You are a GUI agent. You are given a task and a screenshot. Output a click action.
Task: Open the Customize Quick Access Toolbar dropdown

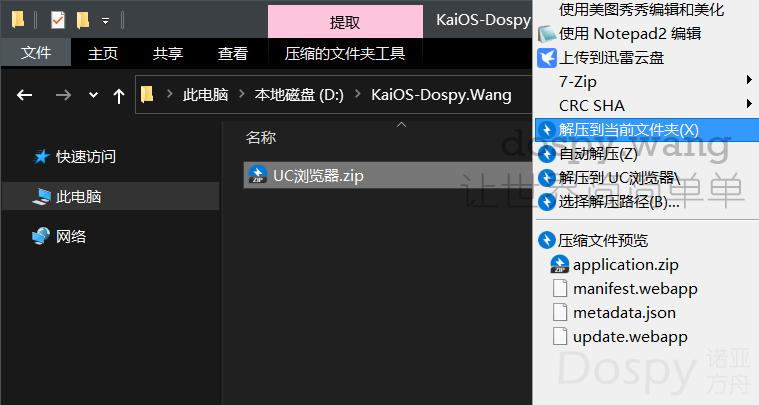tap(105, 21)
